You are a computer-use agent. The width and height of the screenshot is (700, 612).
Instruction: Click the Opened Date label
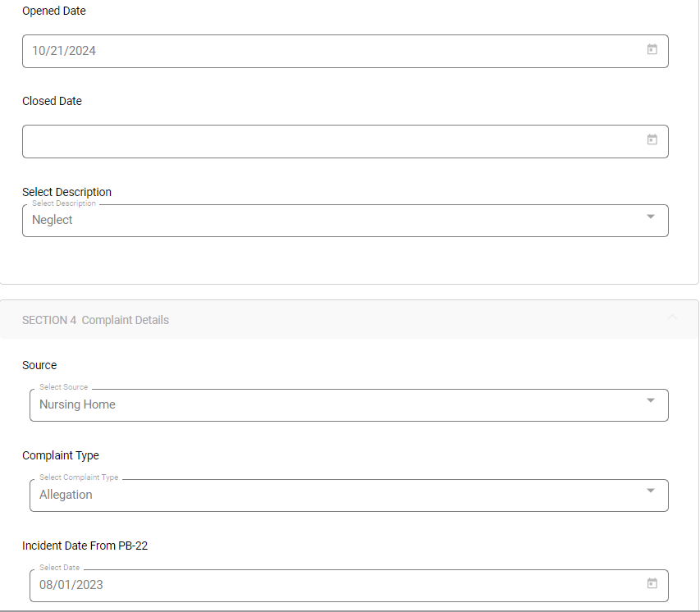click(x=54, y=11)
